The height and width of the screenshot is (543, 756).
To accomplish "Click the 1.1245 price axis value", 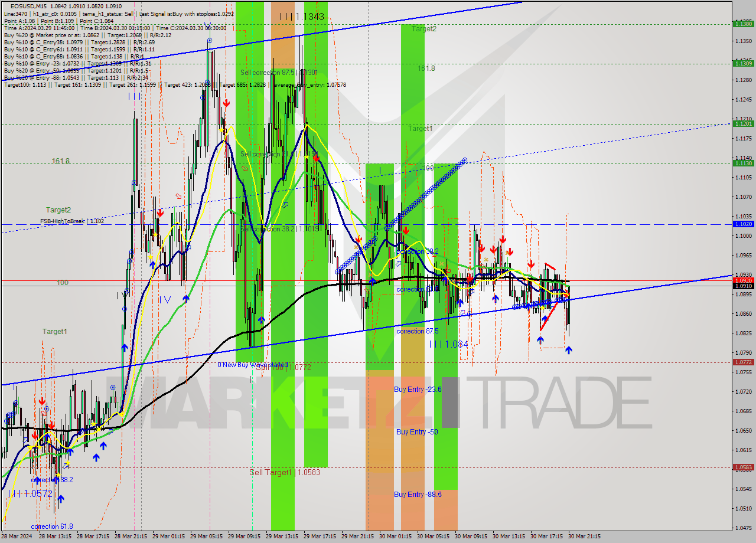I will click(x=744, y=100).
